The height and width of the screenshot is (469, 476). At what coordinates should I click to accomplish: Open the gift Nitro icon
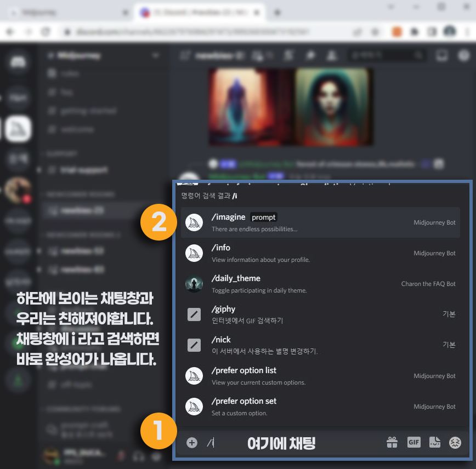(392, 442)
